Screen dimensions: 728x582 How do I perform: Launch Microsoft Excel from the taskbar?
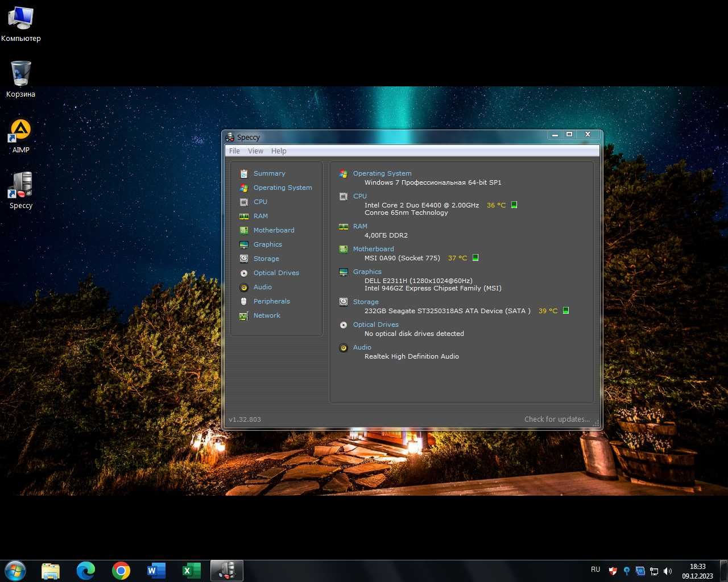point(192,571)
